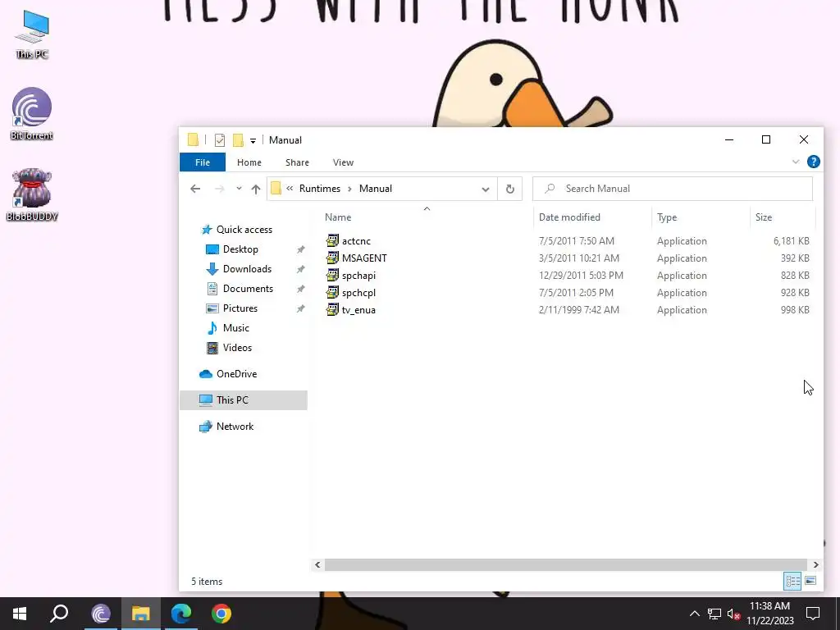Open the Windows Start menu
Screen dimensions: 840x630
20,614
